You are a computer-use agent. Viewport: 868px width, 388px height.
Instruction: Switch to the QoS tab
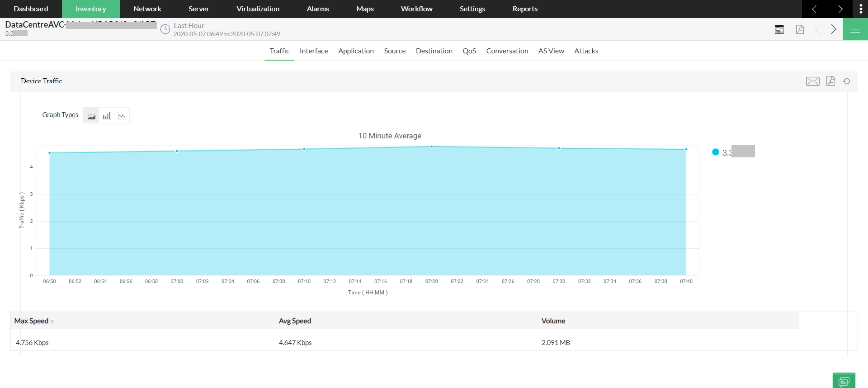click(x=469, y=51)
